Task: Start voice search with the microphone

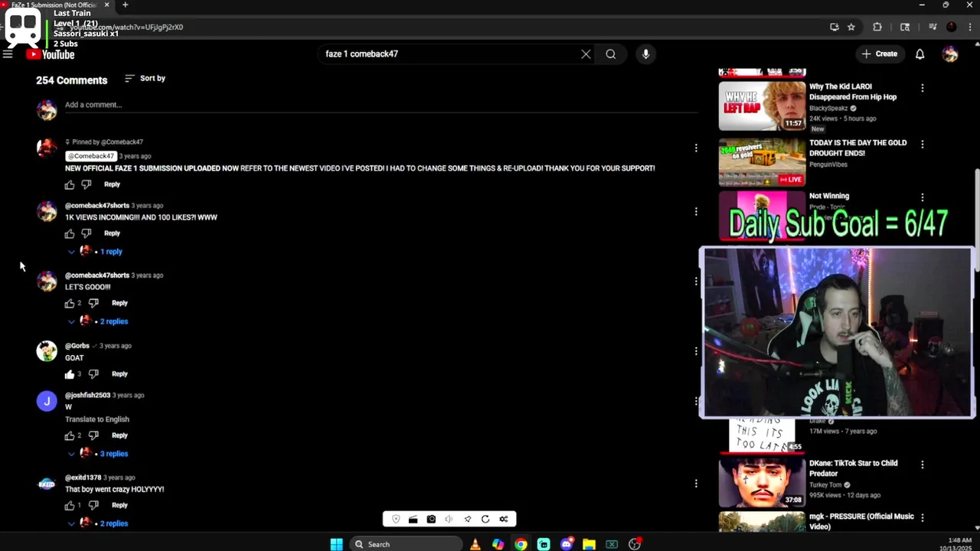Action: tap(645, 54)
